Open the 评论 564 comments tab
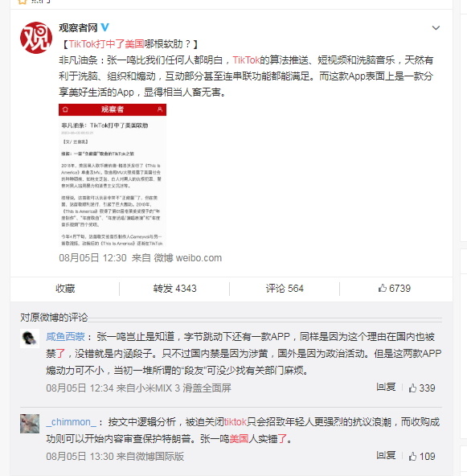The width and height of the screenshot is (467, 476). point(285,289)
